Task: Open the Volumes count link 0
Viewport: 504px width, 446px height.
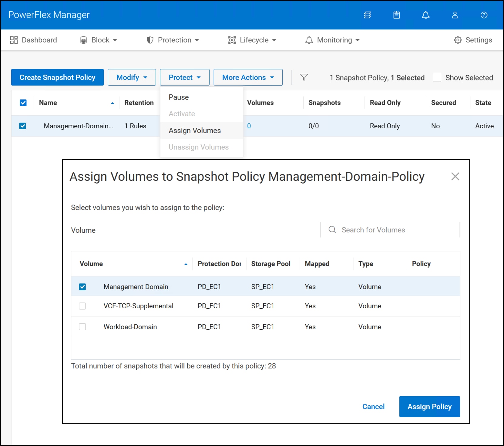Action: (x=249, y=126)
